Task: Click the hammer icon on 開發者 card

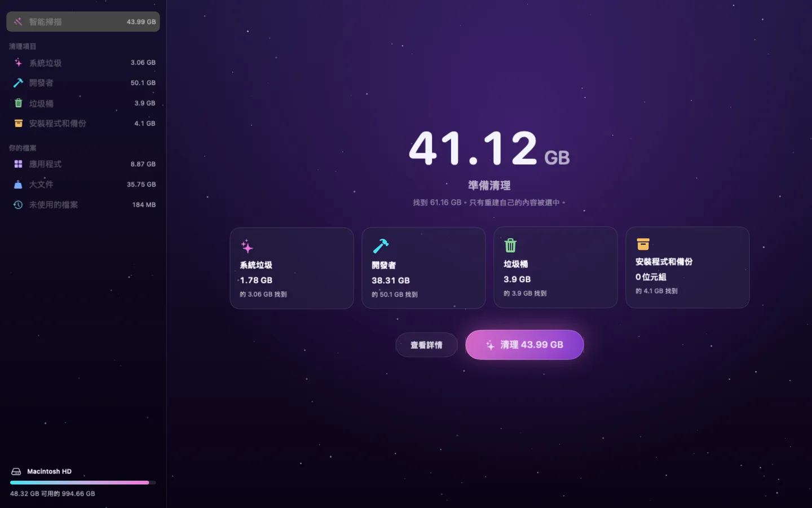Action: pyautogui.click(x=381, y=246)
